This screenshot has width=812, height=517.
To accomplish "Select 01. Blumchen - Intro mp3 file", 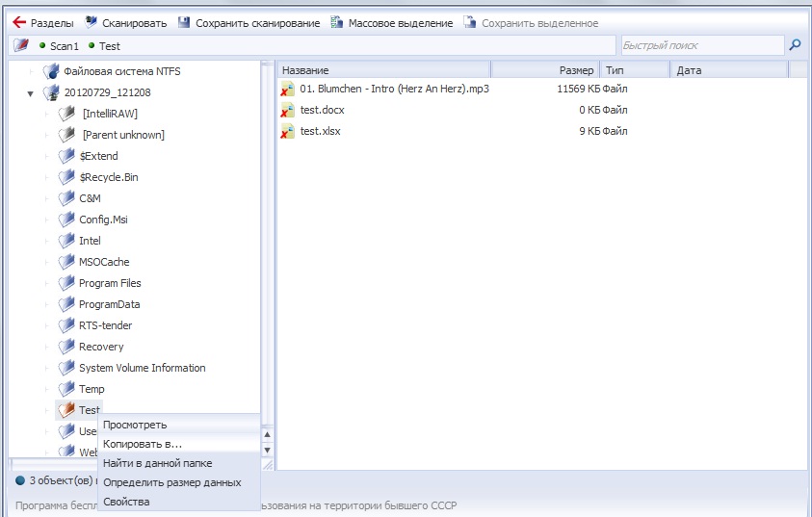I will 394,89.
